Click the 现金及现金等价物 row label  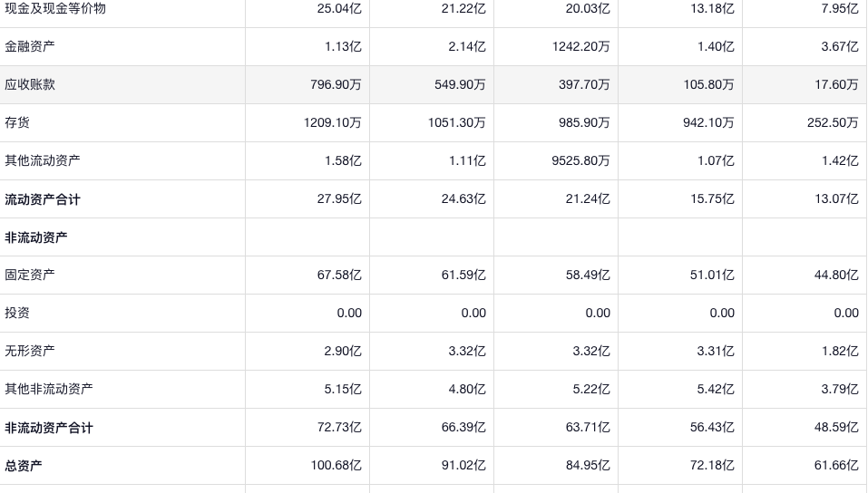click(x=55, y=8)
